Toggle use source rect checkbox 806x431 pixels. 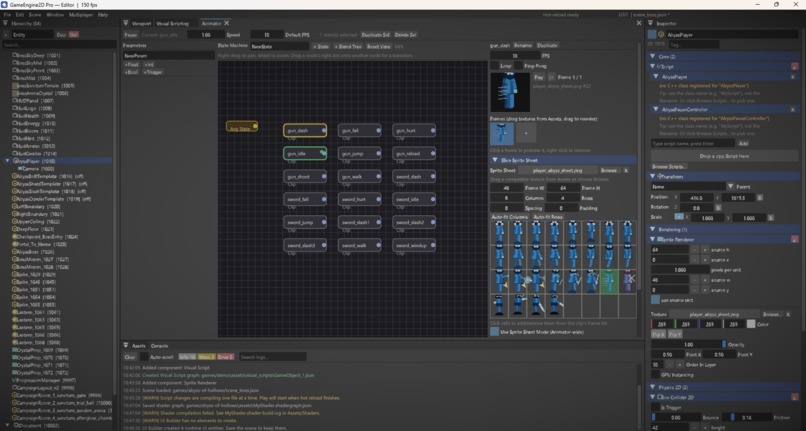[x=655, y=300]
